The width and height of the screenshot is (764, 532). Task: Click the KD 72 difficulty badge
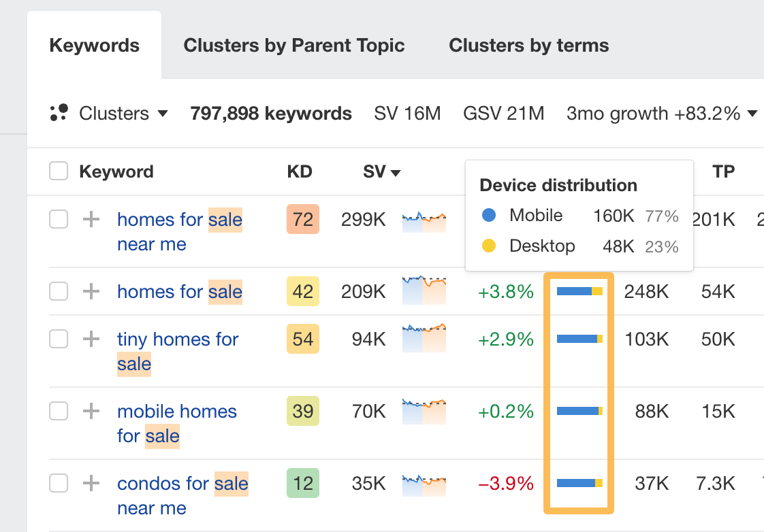click(302, 219)
